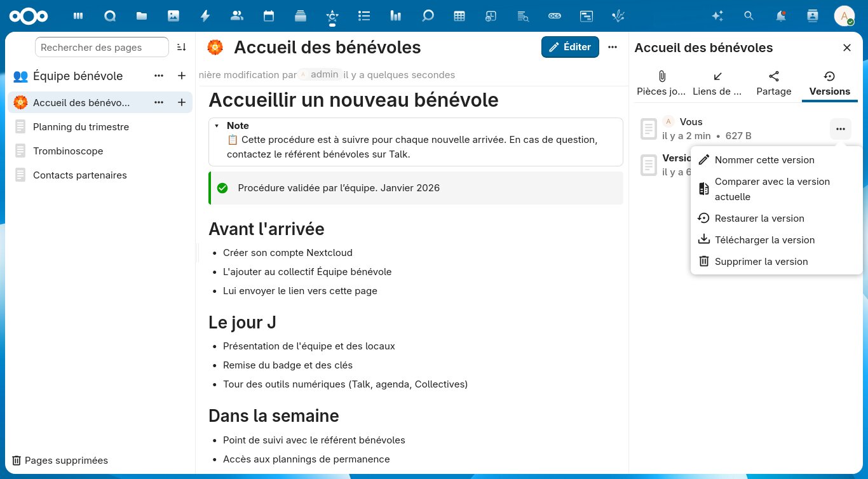The height and width of the screenshot is (479, 868).
Task: Click the admin author chip
Action: pos(321,74)
